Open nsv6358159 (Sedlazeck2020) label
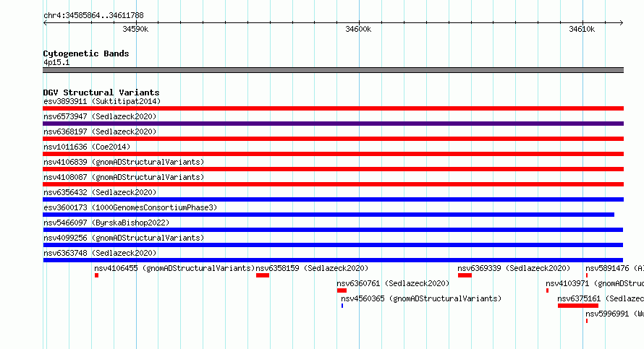Screen dimensions: 644x349 pos(312,268)
